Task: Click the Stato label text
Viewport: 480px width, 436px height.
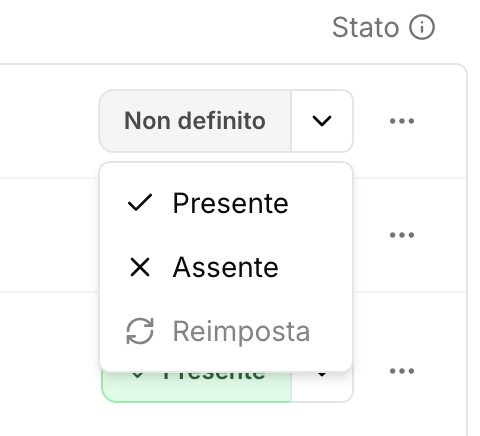Action: (366, 27)
